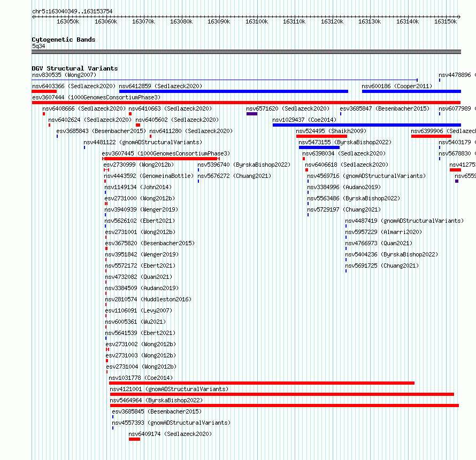Click the nsv524495 red variant bar

321,136
